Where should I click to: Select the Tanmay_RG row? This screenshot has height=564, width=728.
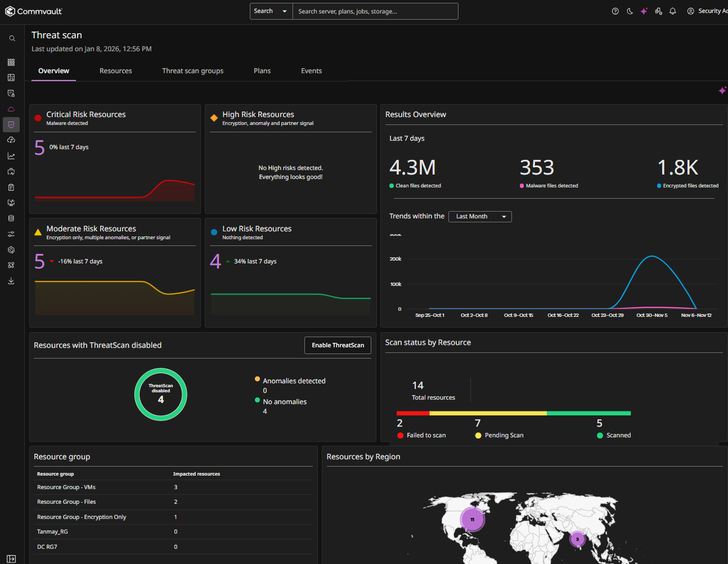173,532
